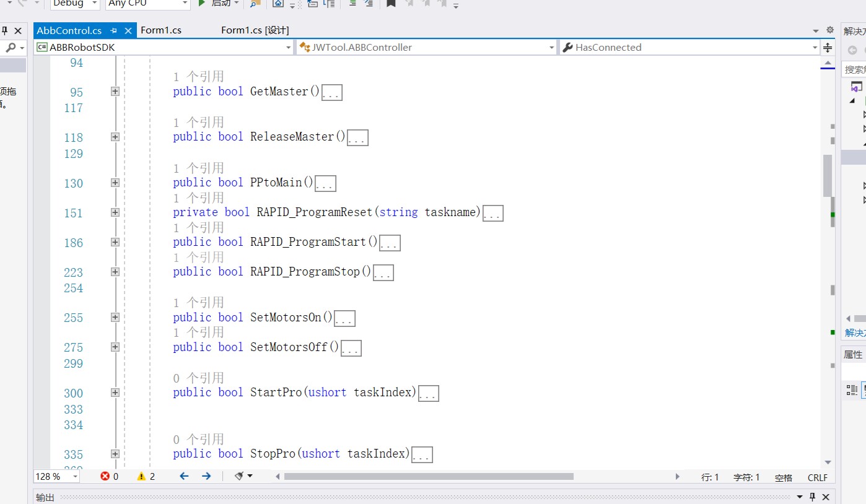Open the 输出 panel window options dropdown

coord(800,497)
